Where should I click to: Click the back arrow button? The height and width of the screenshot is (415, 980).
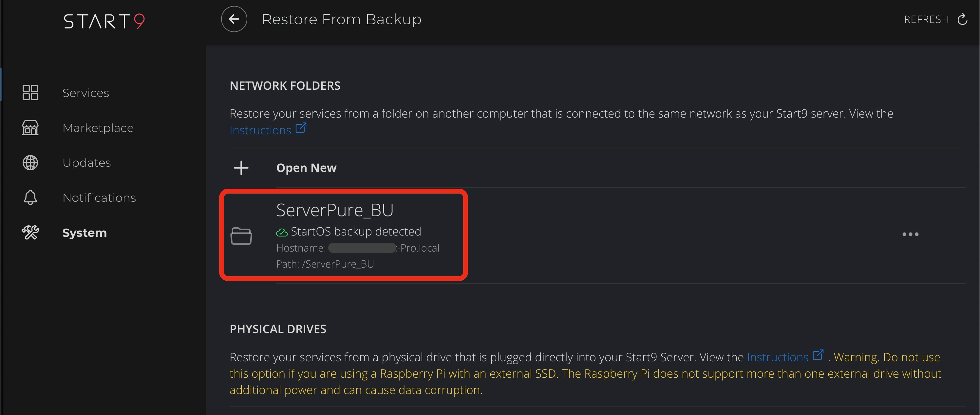point(234,19)
